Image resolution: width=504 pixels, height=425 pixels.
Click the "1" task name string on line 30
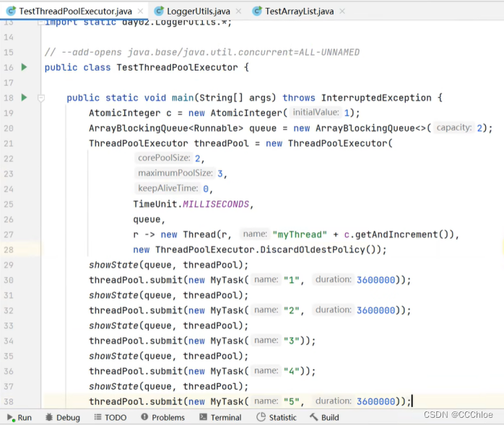(292, 280)
